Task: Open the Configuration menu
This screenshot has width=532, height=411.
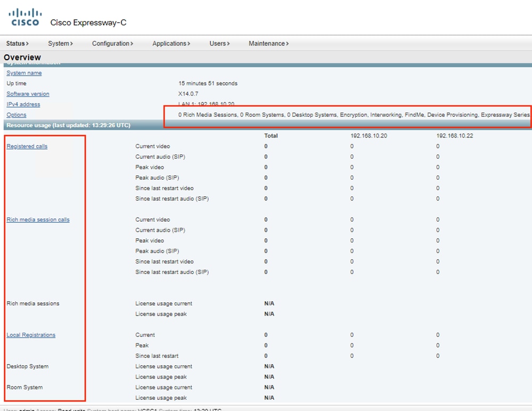Action: coord(113,44)
